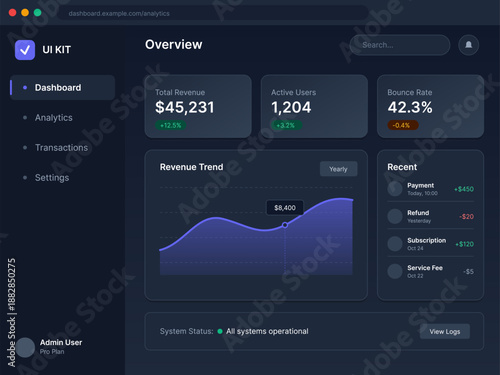The width and height of the screenshot is (500, 375).
Task: Click the red window close dot
Action: 13,13
